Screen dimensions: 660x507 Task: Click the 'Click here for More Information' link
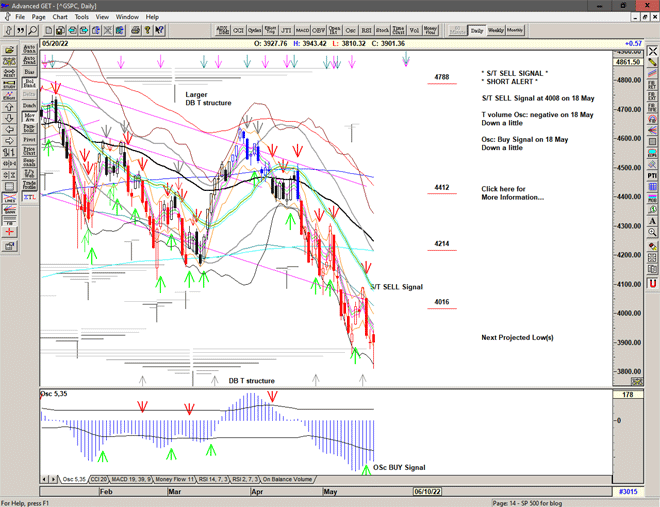pyautogui.click(x=512, y=193)
